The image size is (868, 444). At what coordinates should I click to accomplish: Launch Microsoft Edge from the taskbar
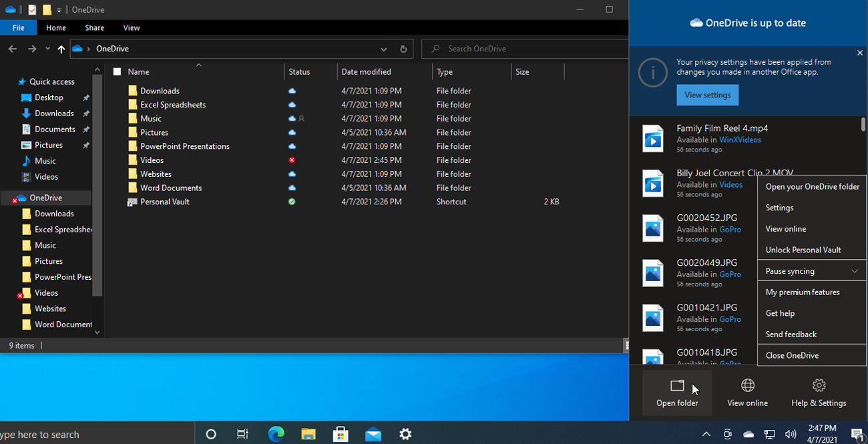pos(276,434)
